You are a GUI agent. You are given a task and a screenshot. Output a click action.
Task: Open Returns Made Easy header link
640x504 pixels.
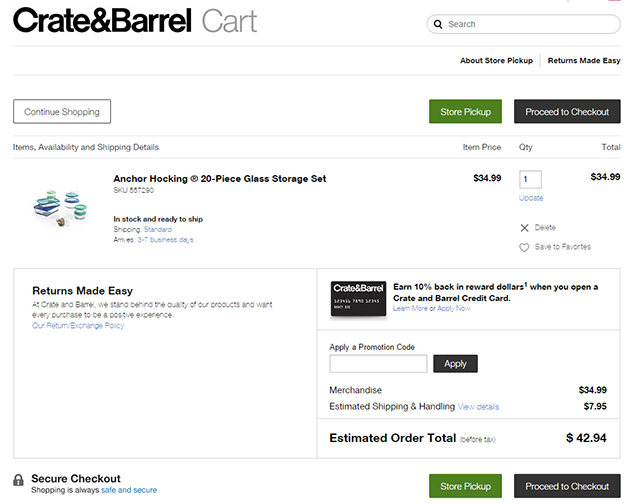click(584, 60)
